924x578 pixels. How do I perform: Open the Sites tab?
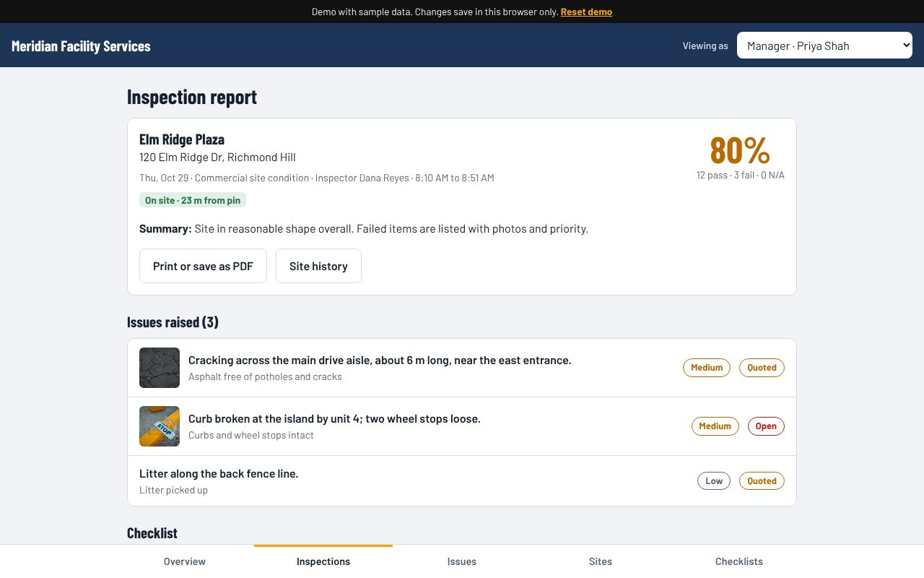pyautogui.click(x=601, y=561)
